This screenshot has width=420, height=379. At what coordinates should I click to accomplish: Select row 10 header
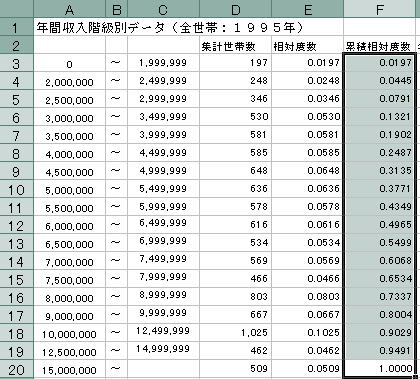[16, 189]
